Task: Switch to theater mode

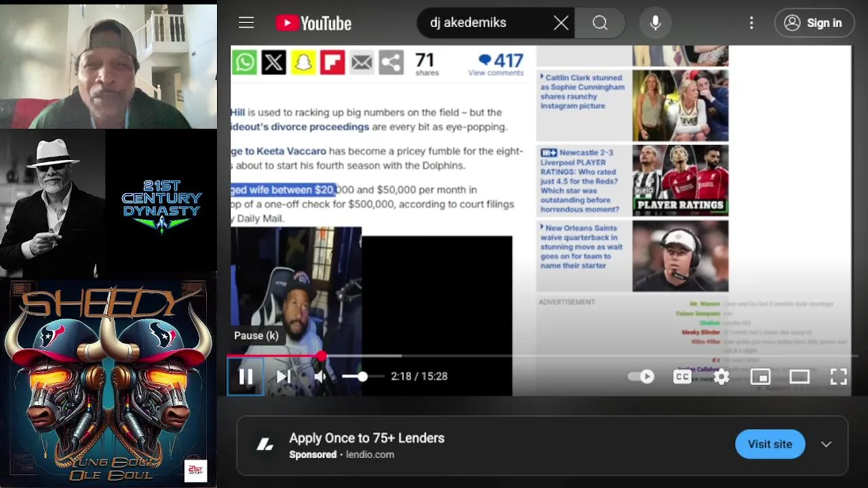Action: coord(800,376)
